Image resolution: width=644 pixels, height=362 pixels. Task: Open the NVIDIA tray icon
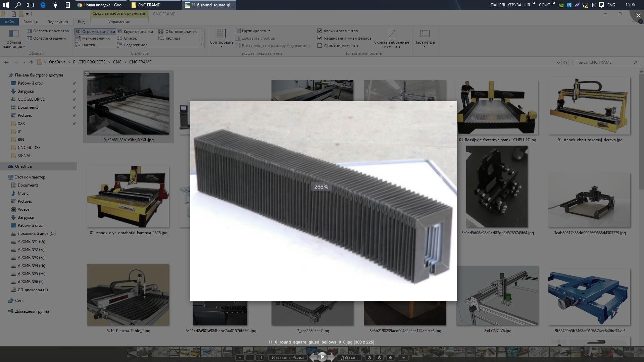tap(561, 5)
